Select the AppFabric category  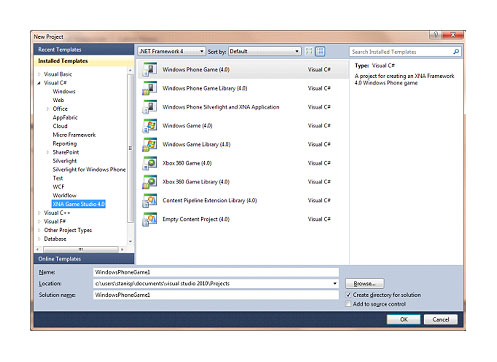click(x=65, y=117)
